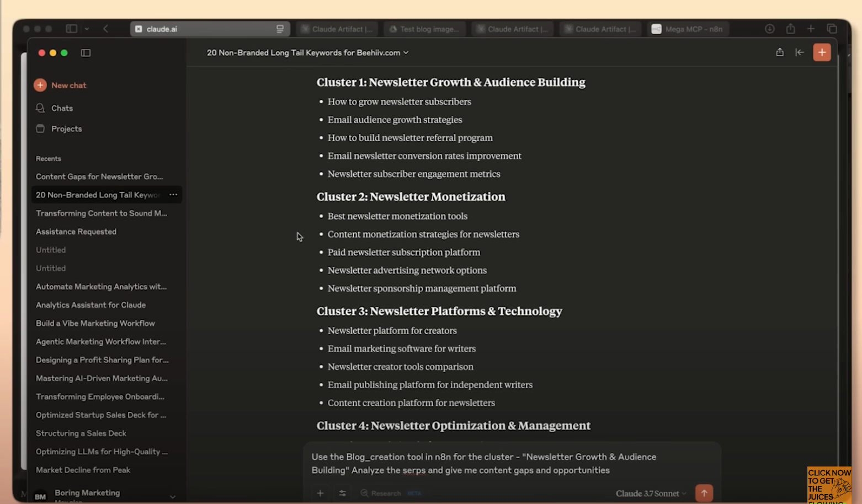Expand the browser sidebar dropdown chevron
The image size is (862, 504).
87,29
